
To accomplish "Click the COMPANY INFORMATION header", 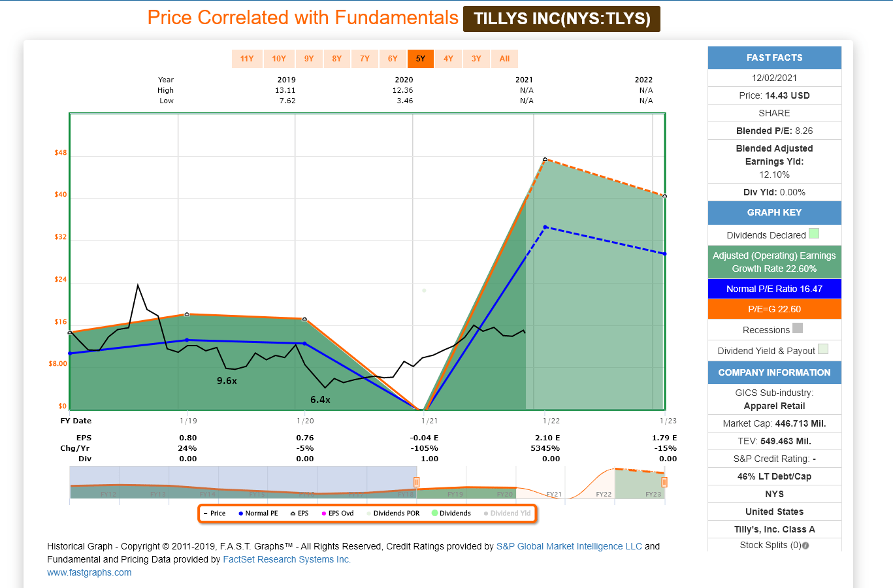I will (x=775, y=372).
